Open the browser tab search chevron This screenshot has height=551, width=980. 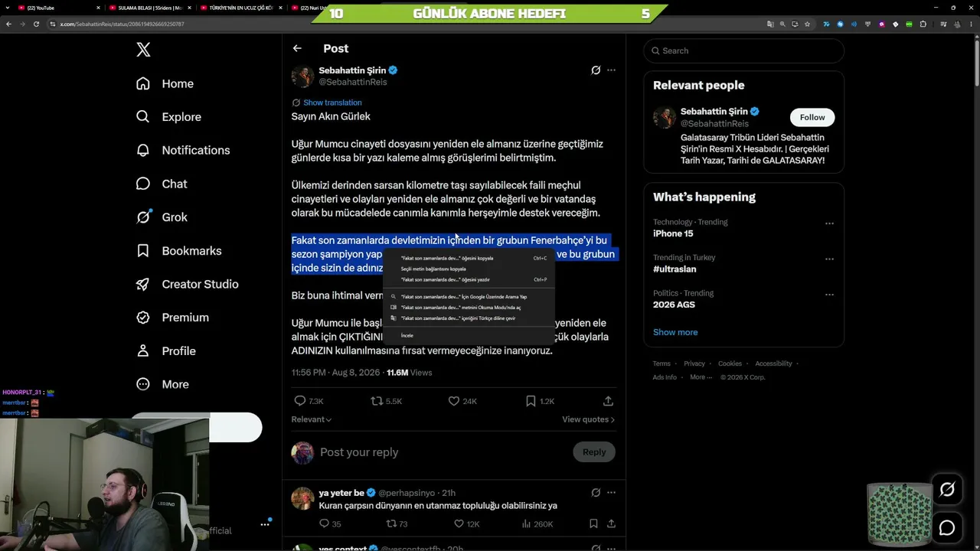coord(8,8)
